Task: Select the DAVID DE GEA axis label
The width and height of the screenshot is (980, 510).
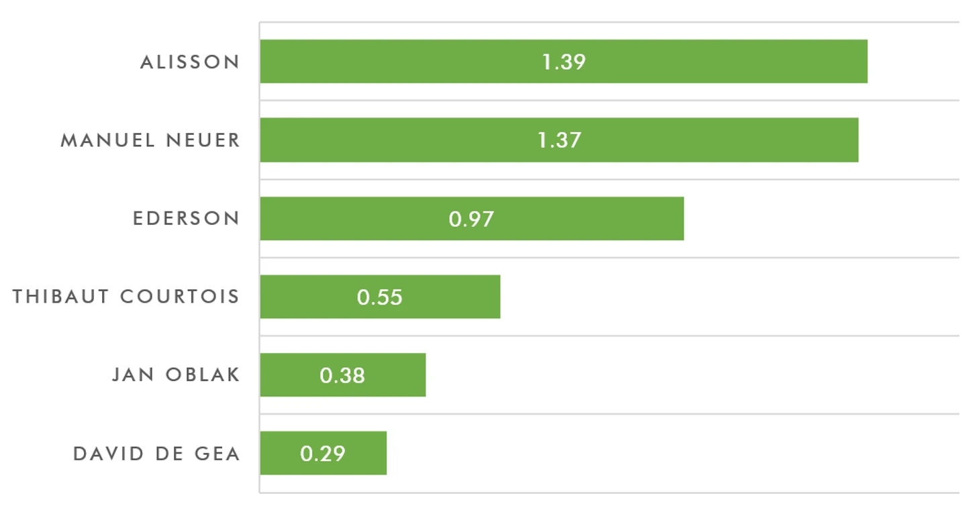Action: tap(156, 454)
